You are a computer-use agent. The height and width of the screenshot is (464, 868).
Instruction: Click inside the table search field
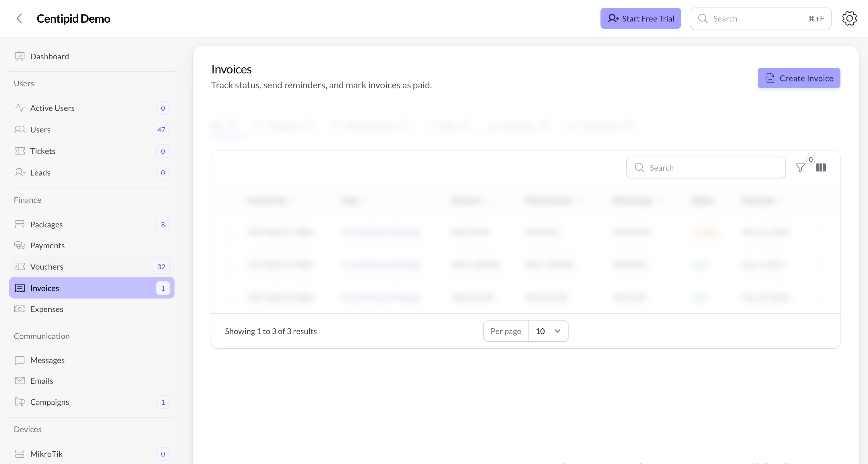pos(706,167)
